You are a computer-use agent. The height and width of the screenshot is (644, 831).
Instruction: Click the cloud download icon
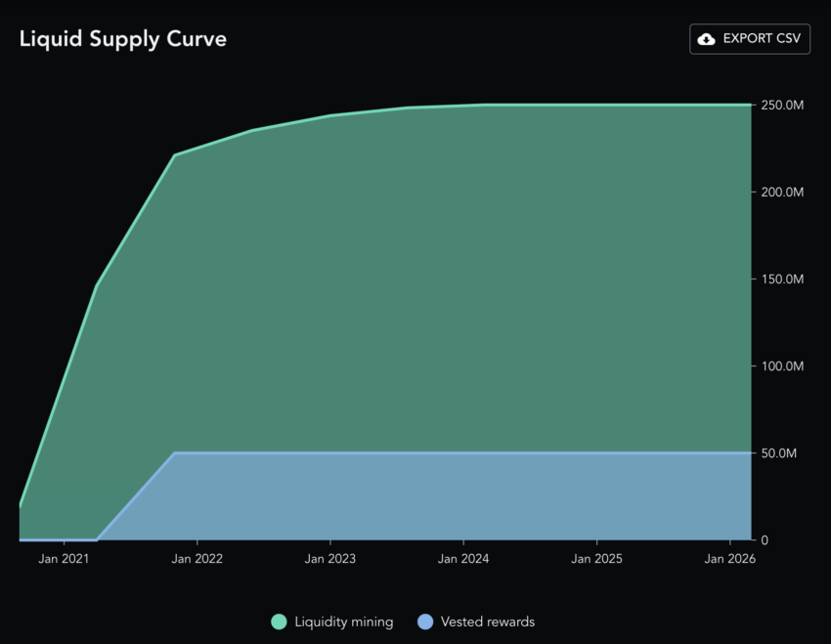click(x=706, y=39)
